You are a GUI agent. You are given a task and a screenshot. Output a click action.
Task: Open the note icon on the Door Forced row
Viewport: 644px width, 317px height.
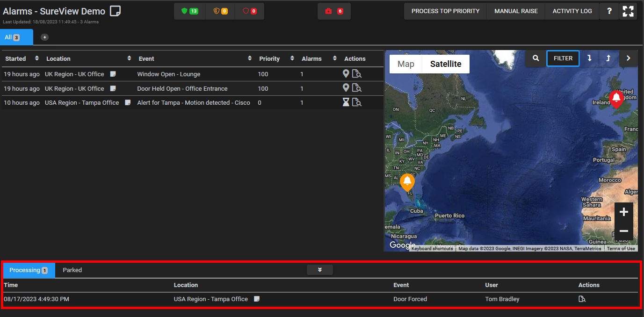257,299
